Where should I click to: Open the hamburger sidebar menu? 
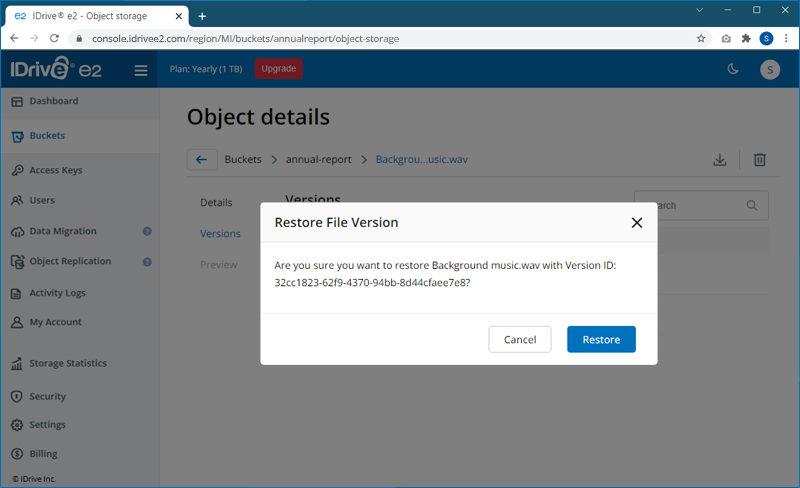click(141, 70)
